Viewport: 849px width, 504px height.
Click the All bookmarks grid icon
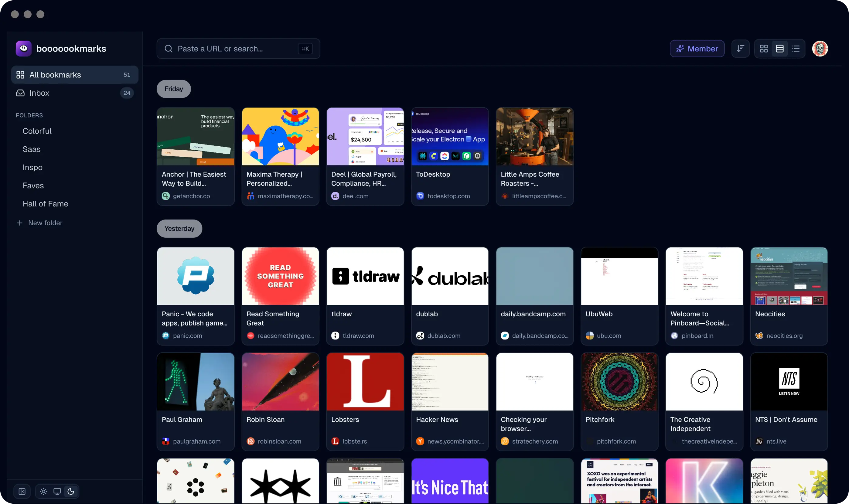click(20, 75)
